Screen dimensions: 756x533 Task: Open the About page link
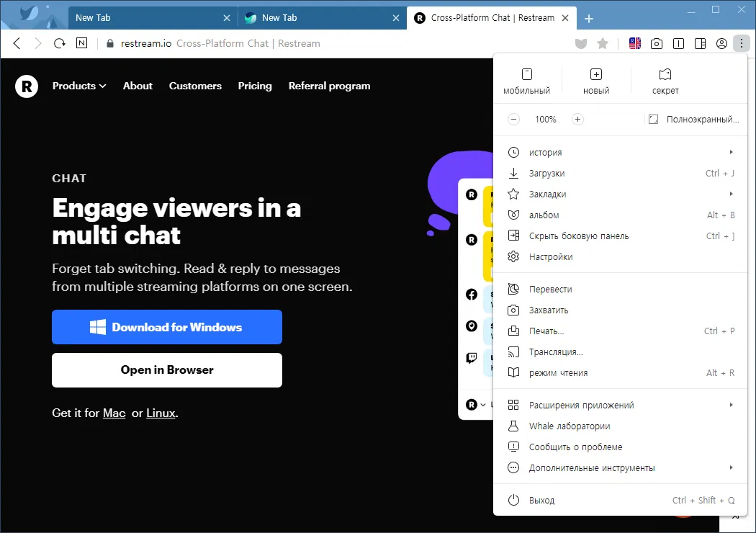tap(138, 86)
